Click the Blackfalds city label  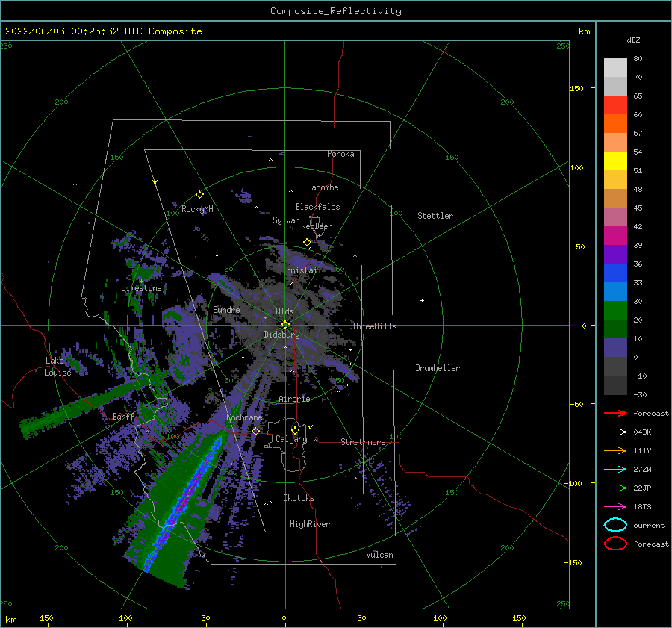click(x=317, y=207)
